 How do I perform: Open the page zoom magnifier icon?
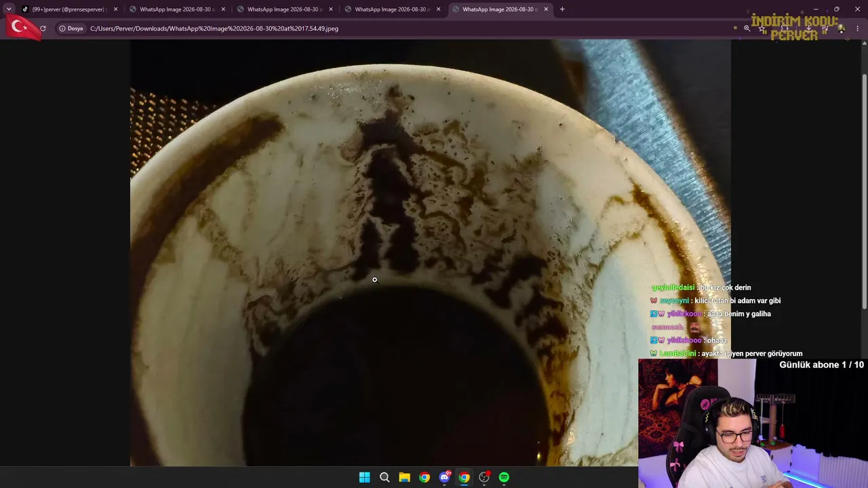(x=747, y=28)
